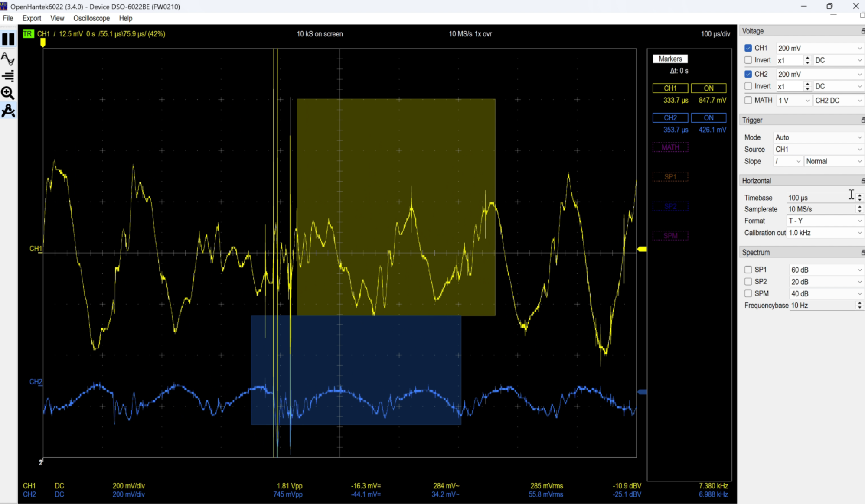Click the Spectrum panel float icon
The image size is (865, 504).
pyautogui.click(x=862, y=253)
